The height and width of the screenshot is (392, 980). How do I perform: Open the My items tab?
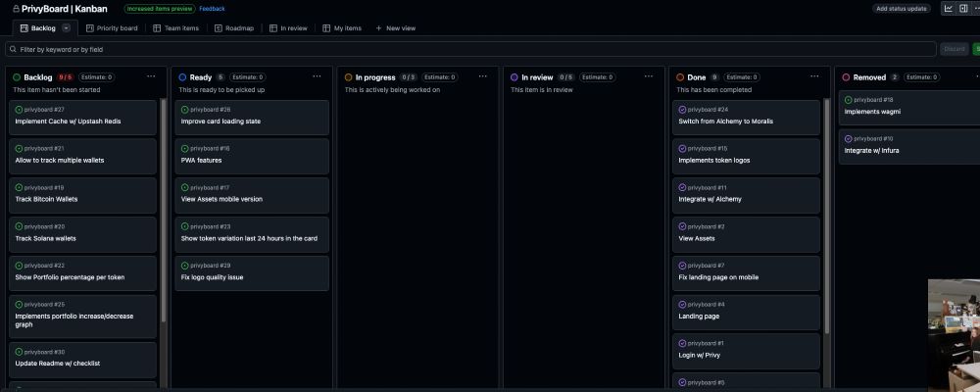tap(342, 28)
